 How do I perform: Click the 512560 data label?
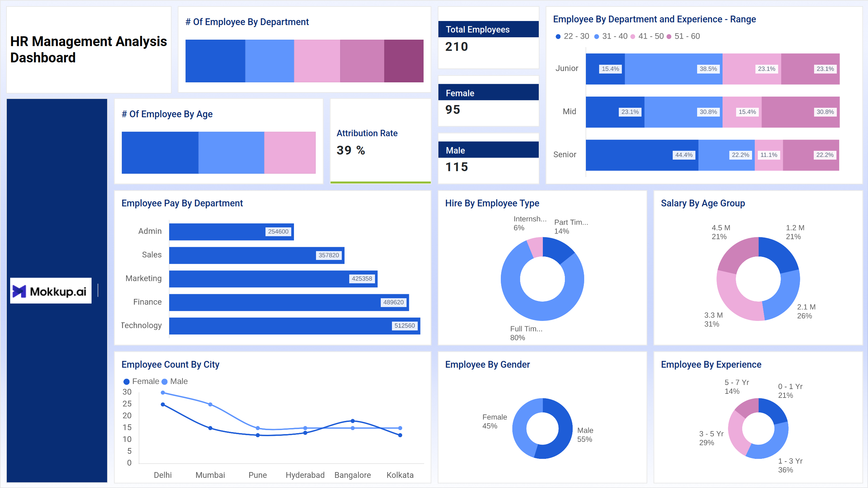click(405, 326)
